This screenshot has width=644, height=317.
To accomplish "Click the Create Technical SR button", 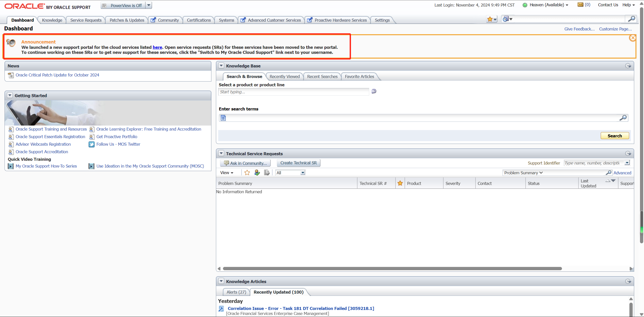I will tap(298, 163).
